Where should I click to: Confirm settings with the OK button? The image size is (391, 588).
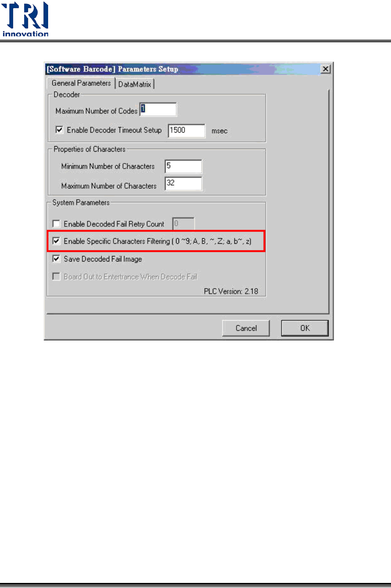pos(305,328)
